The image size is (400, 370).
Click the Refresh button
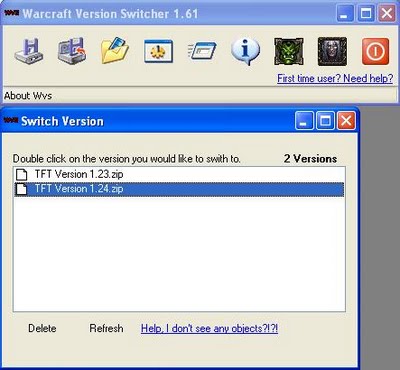click(106, 328)
